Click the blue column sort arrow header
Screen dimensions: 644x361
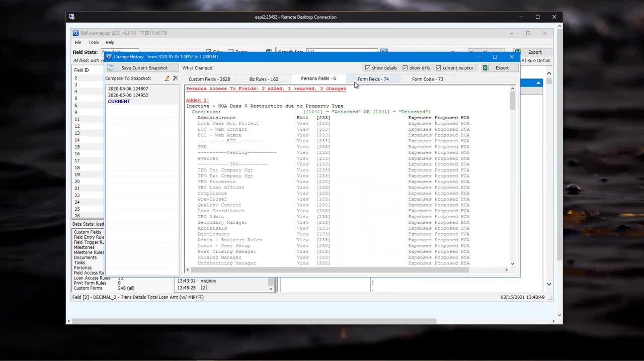tap(538, 83)
